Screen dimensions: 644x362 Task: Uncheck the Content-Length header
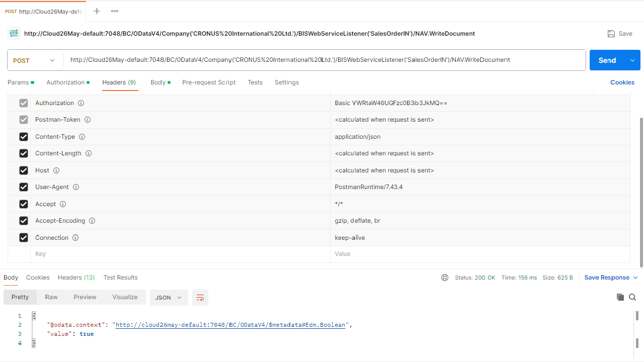[24, 153]
